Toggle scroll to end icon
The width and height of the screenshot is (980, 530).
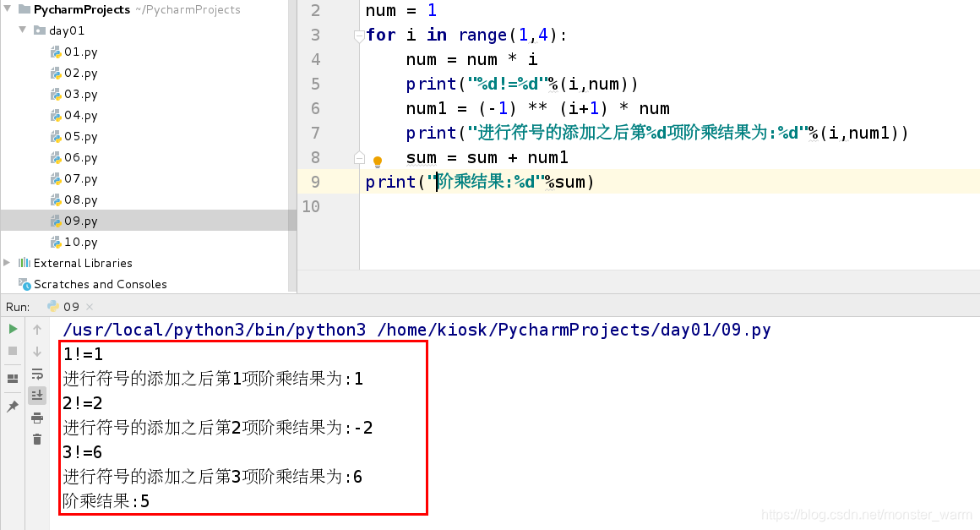tap(37, 395)
